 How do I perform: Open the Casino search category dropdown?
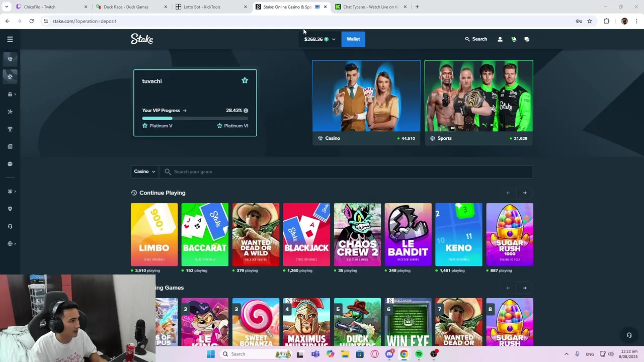click(144, 171)
